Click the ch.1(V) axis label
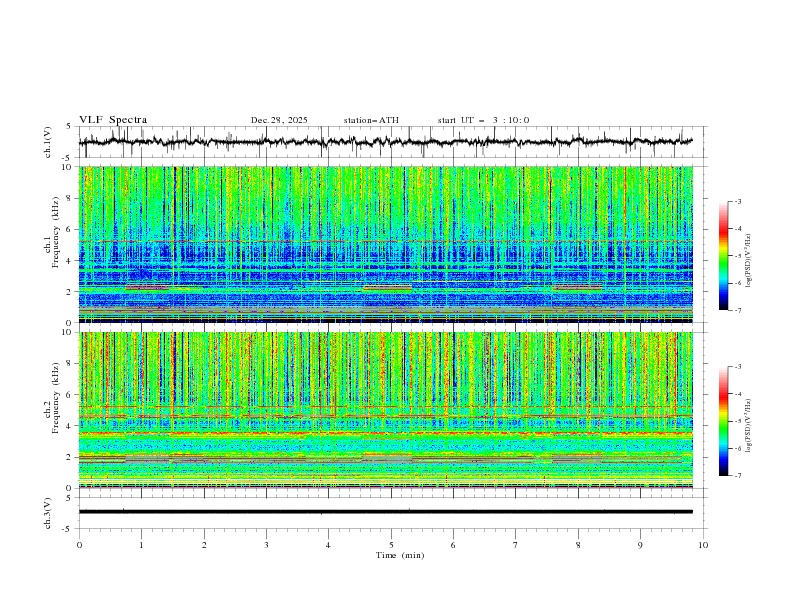This screenshot has width=792, height=612. click(x=49, y=142)
